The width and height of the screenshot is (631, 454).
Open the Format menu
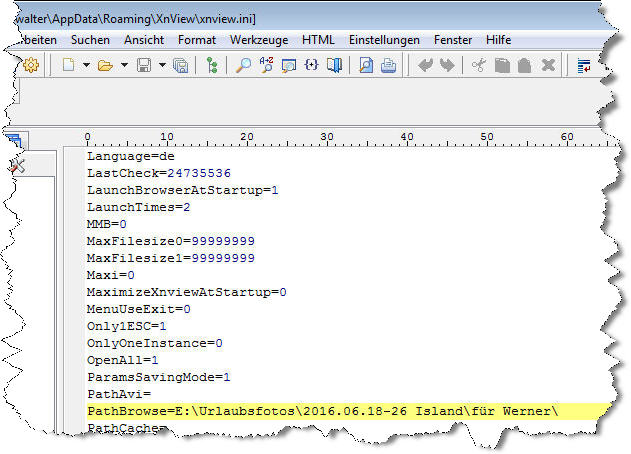pyautogui.click(x=197, y=40)
